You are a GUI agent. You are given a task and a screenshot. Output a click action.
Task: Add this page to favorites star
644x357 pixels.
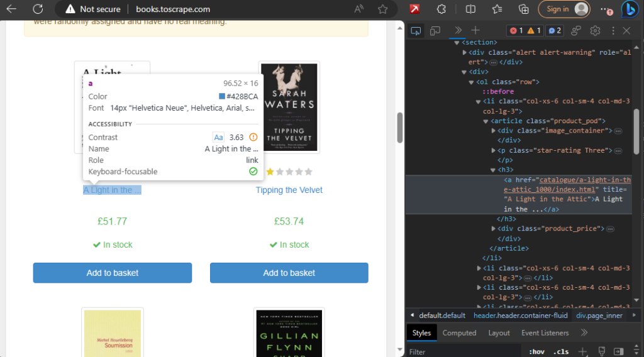383,9
